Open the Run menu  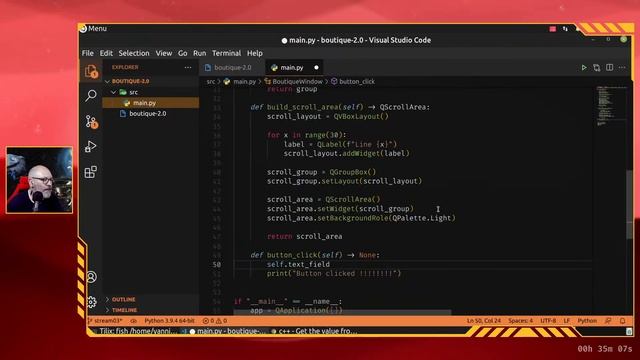(200, 53)
